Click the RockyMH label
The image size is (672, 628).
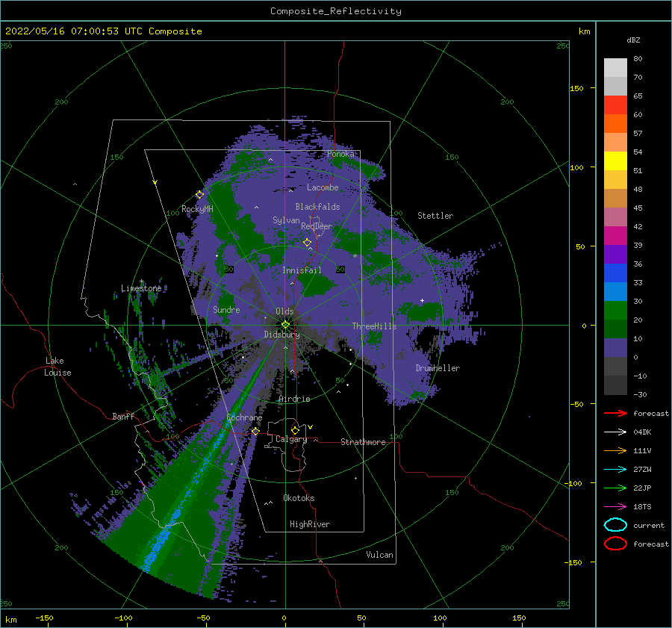[197, 209]
